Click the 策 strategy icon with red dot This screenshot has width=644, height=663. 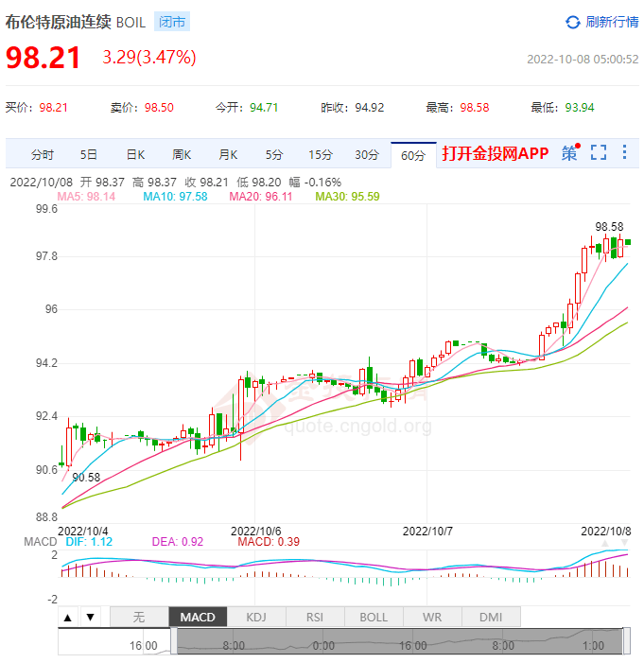click(569, 153)
